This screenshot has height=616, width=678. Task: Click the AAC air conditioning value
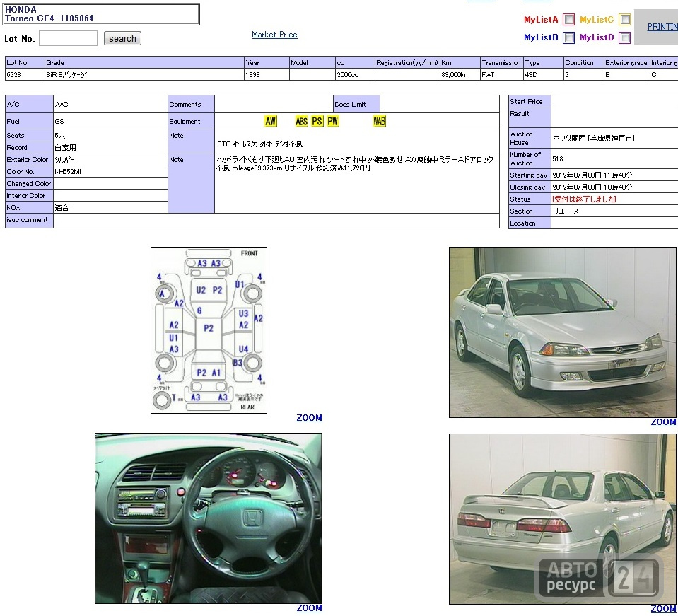point(62,104)
